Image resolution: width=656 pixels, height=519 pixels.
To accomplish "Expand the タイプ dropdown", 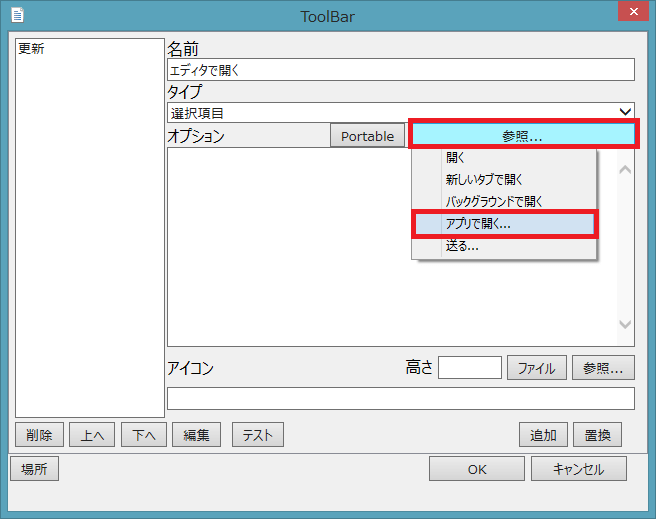I will click(x=625, y=113).
